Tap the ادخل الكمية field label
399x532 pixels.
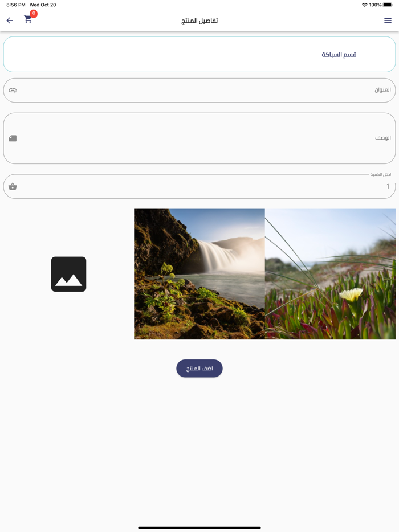point(380,174)
